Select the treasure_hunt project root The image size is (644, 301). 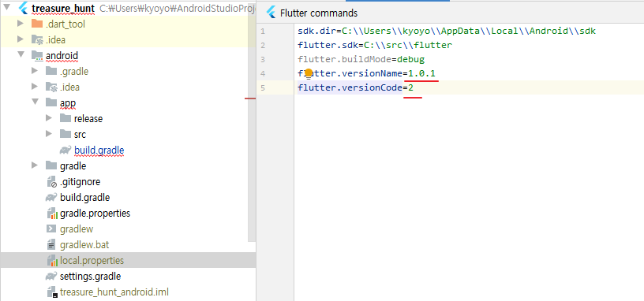click(x=63, y=8)
